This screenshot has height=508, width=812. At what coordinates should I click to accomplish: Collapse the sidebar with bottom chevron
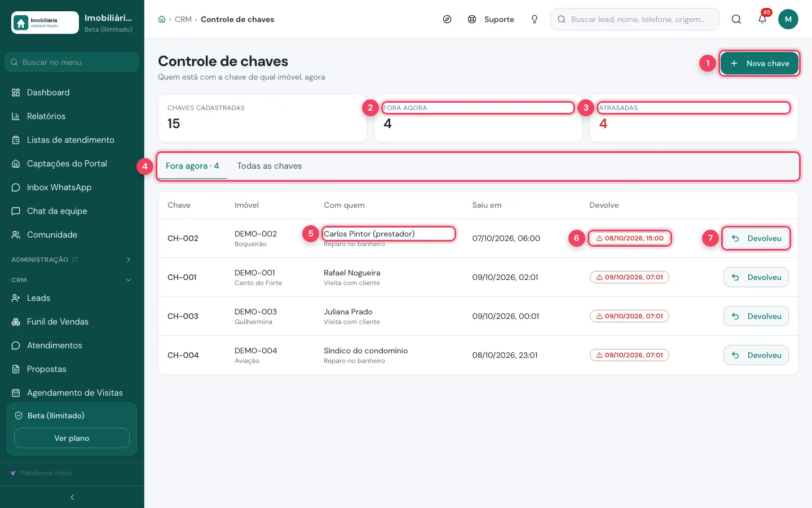click(72, 497)
